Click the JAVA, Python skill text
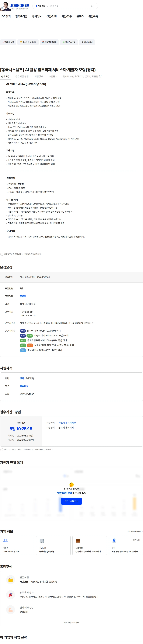The image size is (143, 644). (x=27, y=394)
